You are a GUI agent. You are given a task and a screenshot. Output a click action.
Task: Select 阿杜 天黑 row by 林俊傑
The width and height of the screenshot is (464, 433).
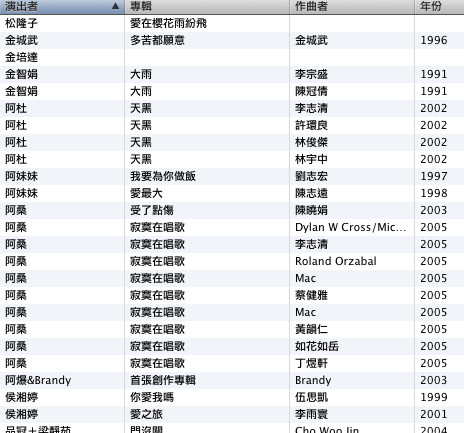[x=232, y=142]
